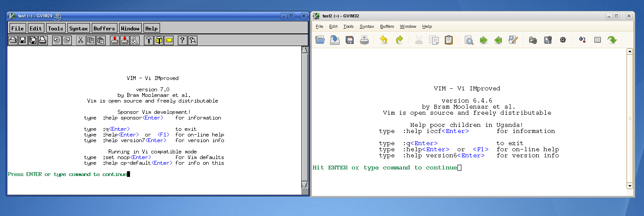Click the Print icon in GVIM29 window
Viewport: 644px width, 216px height.
point(43,40)
